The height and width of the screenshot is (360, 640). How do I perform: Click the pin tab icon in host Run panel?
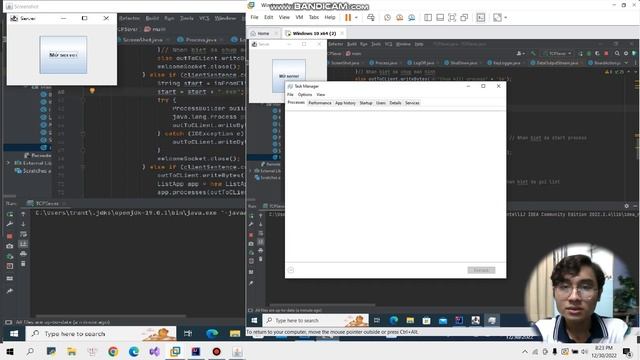[x=10, y=291]
